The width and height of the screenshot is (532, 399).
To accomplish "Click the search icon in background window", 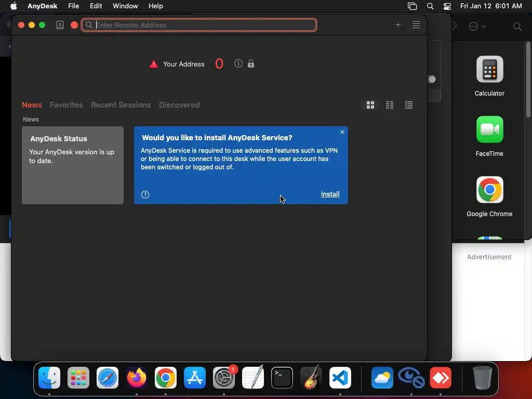I will point(517,26).
